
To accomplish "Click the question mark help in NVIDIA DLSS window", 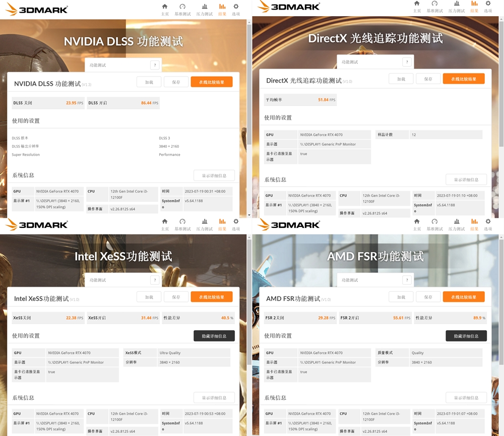I will click(155, 65).
